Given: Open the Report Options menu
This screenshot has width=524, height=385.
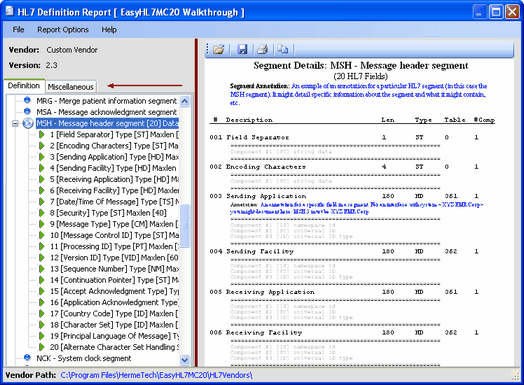Looking at the screenshot, I should coord(63,30).
